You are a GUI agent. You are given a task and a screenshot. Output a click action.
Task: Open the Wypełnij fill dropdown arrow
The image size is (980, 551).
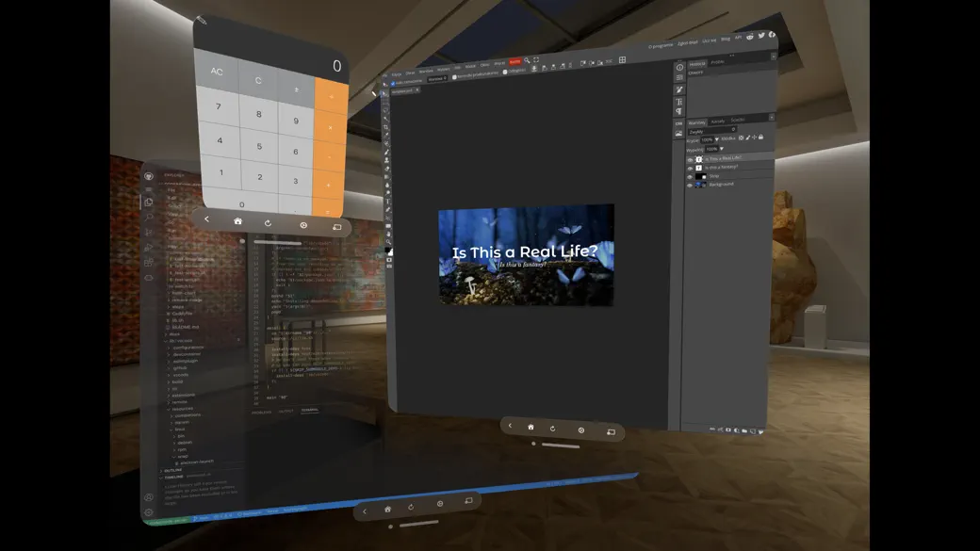[x=722, y=149]
